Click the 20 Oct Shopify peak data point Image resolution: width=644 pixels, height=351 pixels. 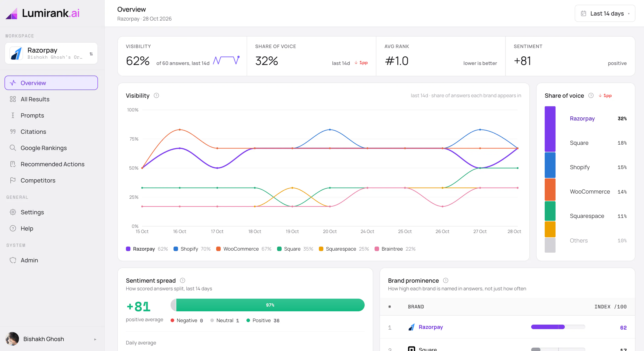(330, 129)
